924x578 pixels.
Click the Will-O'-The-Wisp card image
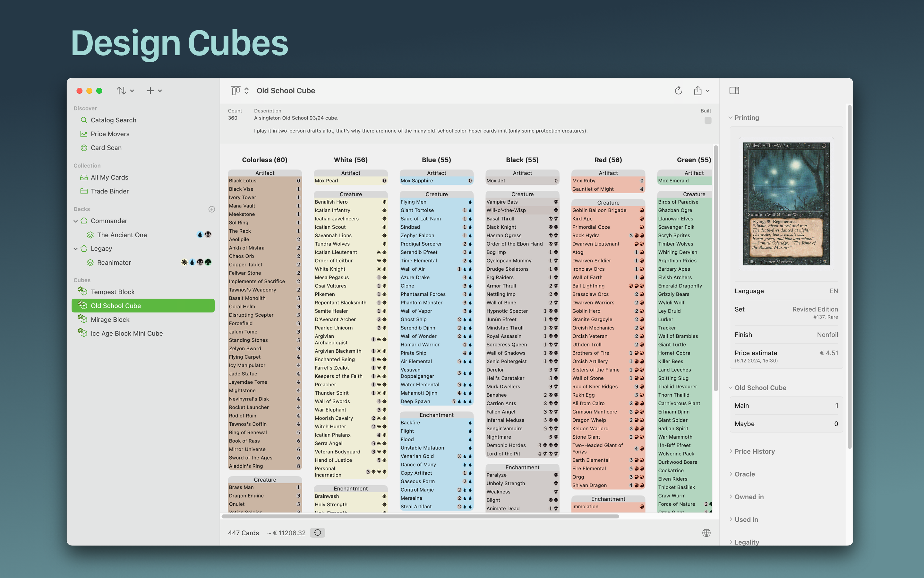point(786,204)
